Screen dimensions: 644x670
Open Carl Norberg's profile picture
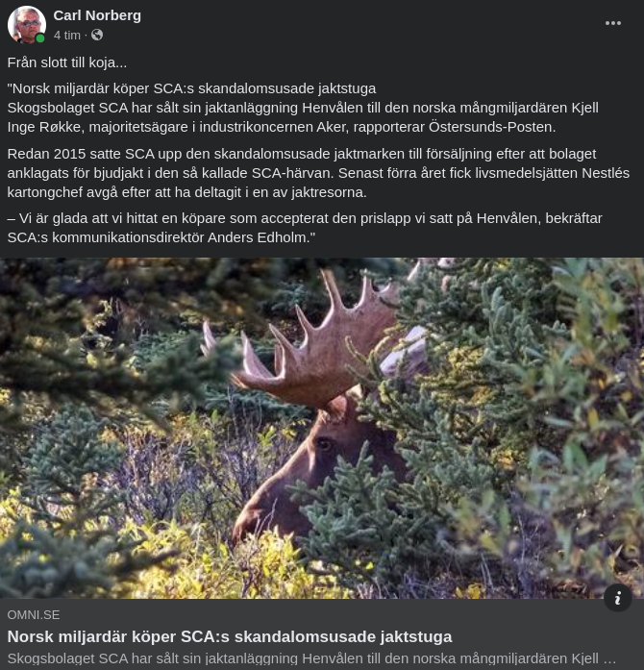click(x=26, y=24)
